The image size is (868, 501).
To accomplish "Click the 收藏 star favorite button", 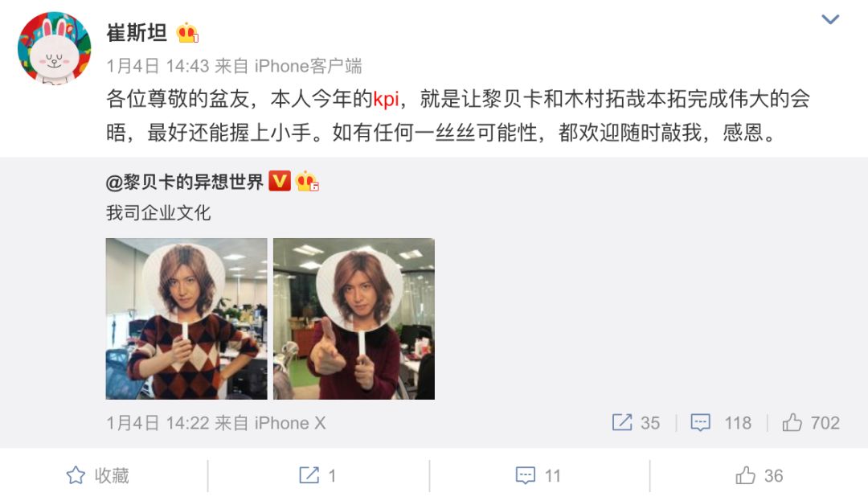I will click(x=97, y=475).
